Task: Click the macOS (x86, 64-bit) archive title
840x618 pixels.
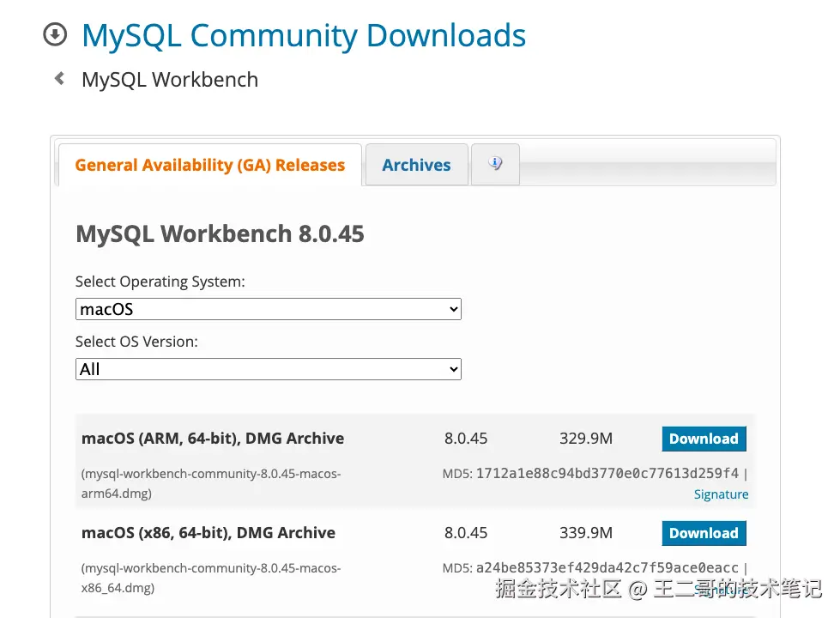Action: (208, 533)
